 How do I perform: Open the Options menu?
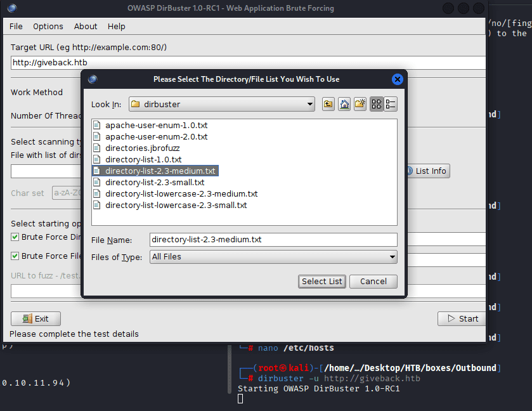pos(48,27)
